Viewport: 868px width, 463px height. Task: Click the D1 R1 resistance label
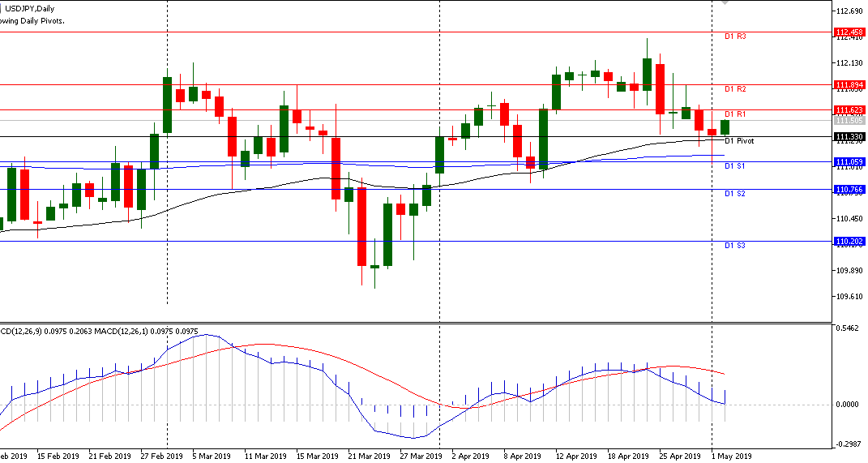735,114
